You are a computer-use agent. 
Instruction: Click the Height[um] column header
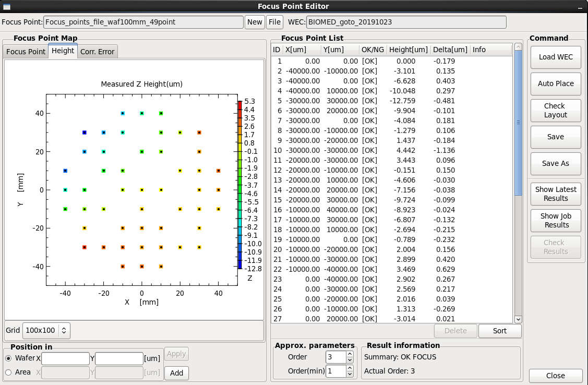click(x=409, y=50)
